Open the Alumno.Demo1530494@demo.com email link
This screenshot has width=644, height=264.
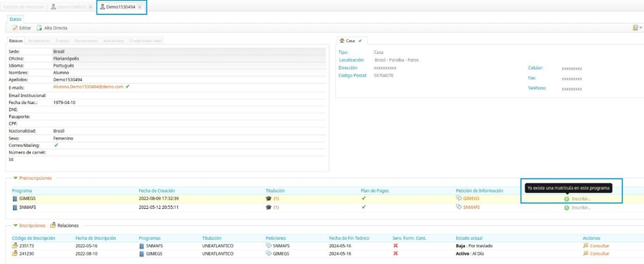click(x=88, y=87)
